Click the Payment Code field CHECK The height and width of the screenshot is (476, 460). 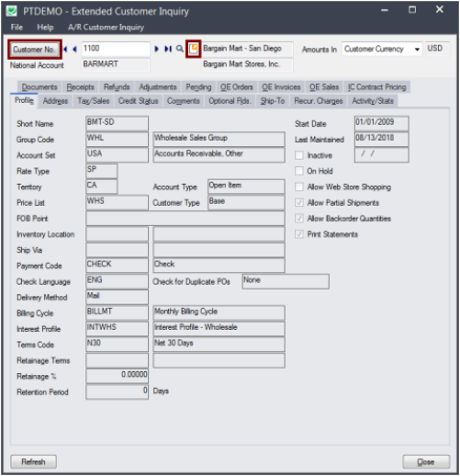pyautogui.click(x=117, y=266)
